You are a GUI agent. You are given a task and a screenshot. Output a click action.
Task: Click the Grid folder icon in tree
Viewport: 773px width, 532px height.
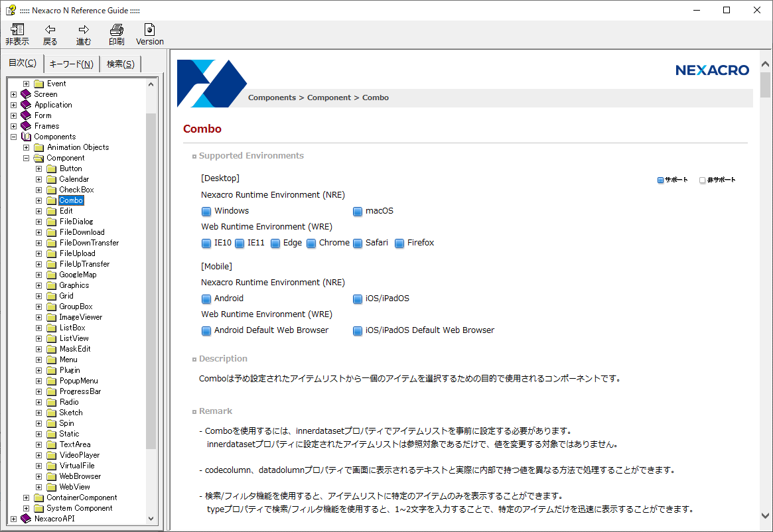click(x=51, y=296)
